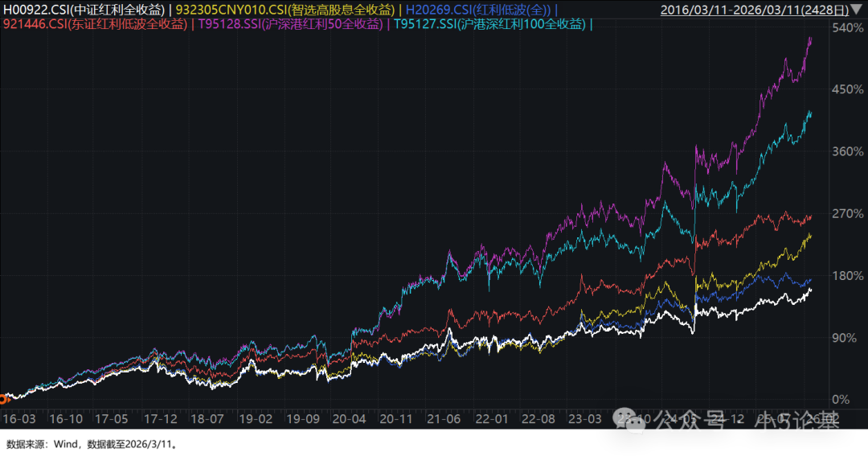This screenshot has width=868, height=457.
Task: Click the 540% label on the y-axis
Action: [x=845, y=28]
